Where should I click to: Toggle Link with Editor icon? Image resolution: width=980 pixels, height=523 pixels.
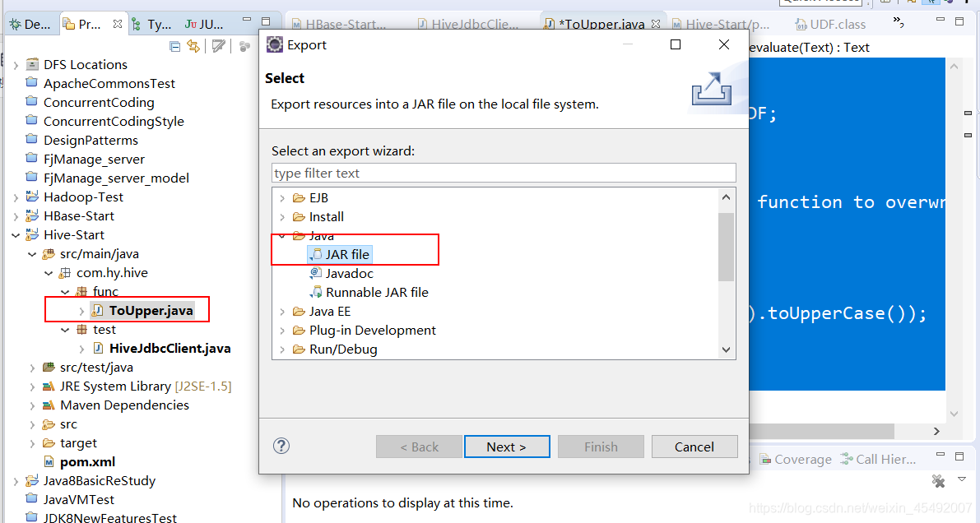point(193,46)
